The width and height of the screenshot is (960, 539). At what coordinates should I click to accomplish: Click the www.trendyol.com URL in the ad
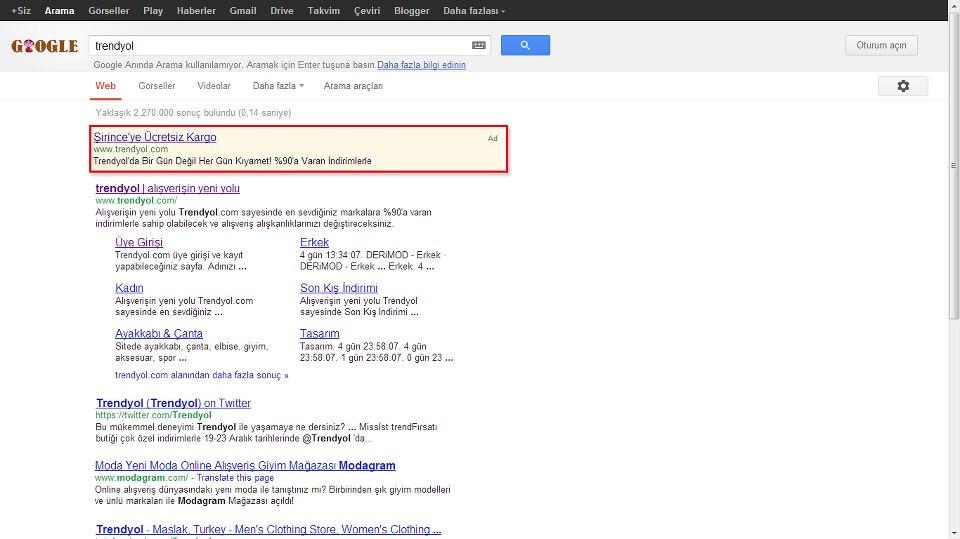point(130,149)
